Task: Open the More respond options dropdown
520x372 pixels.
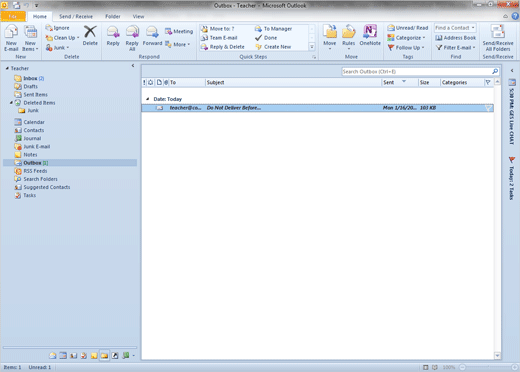Action: click(x=178, y=44)
